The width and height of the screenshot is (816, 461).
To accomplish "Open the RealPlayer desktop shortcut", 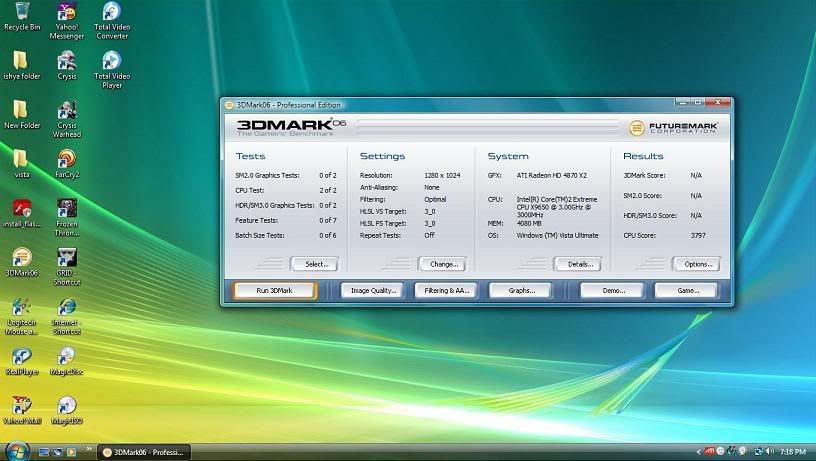I will (20, 356).
